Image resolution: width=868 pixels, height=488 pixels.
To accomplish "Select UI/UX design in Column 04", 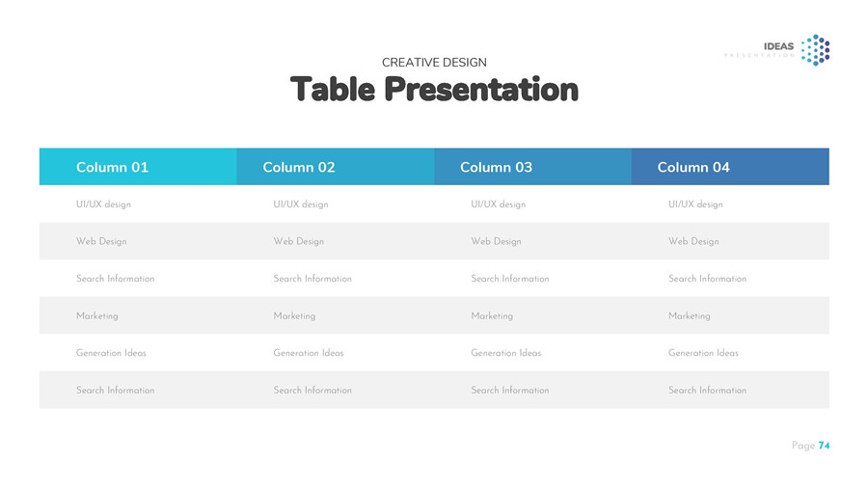I will (695, 204).
